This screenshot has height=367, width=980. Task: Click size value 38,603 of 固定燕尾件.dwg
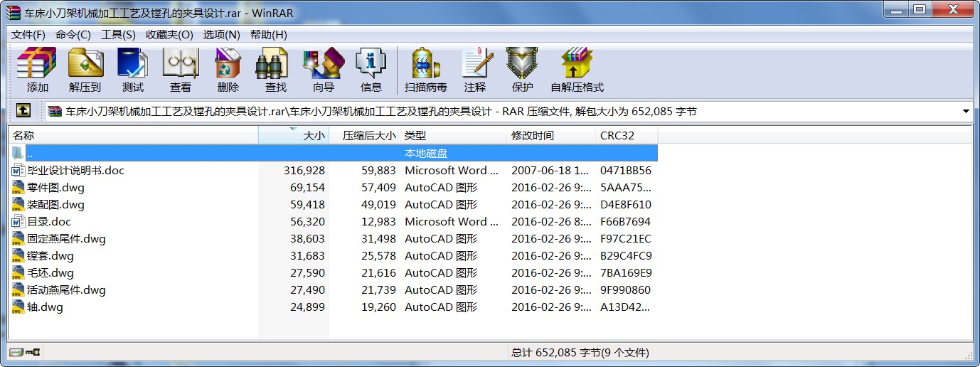(x=307, y=239)
